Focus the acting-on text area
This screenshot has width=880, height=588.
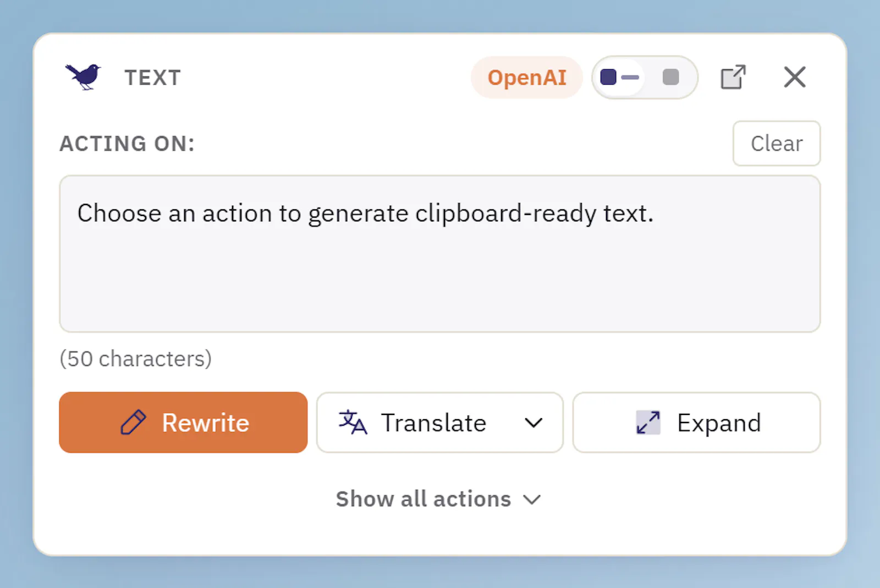(440, 254)
